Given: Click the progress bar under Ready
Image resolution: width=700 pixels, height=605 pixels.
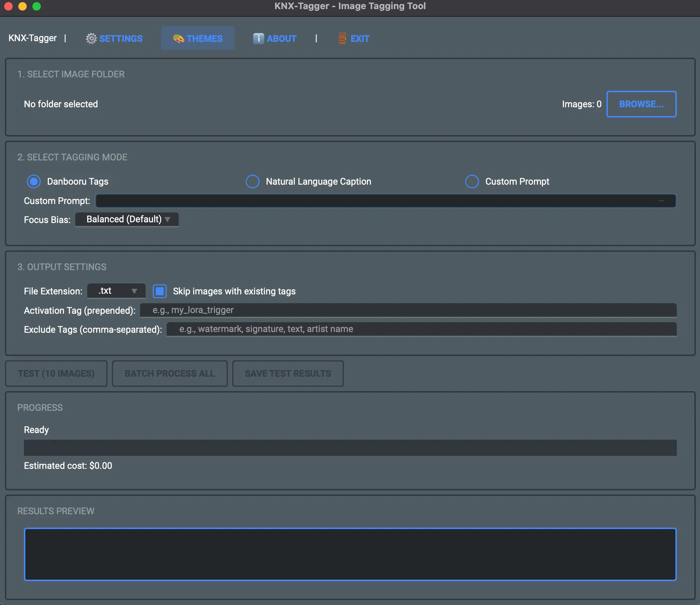Looking at the screenshot, I should pos(350,448).
